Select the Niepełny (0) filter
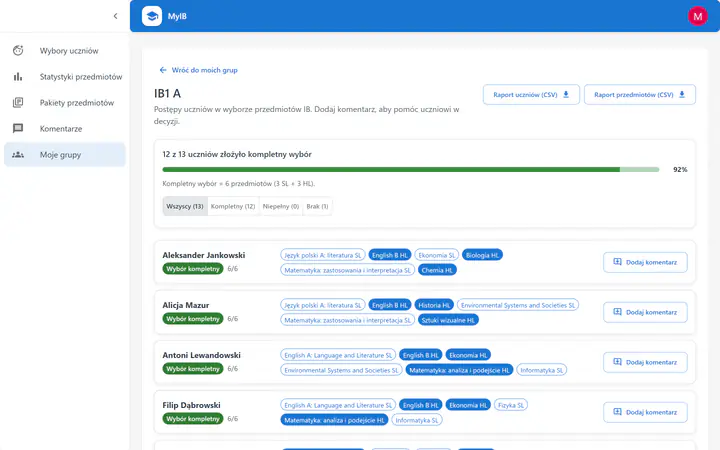The width and height of the screenshot is (720, 450). (281, 206)
